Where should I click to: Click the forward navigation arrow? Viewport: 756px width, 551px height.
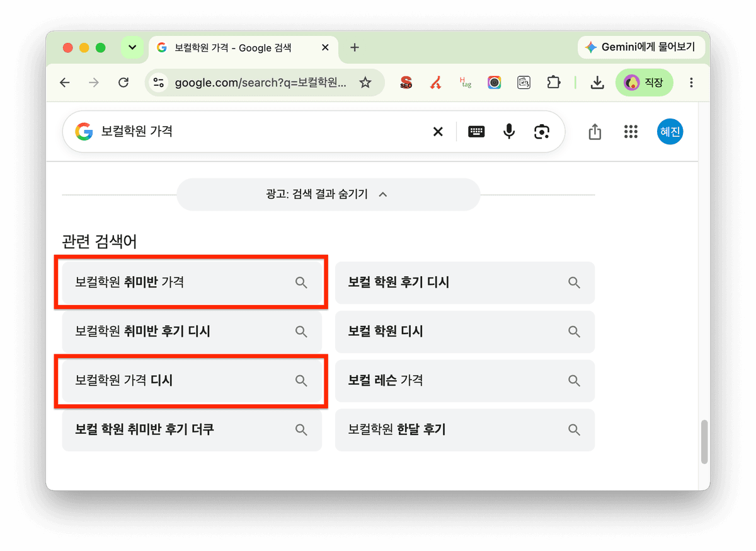click(94, 83)
